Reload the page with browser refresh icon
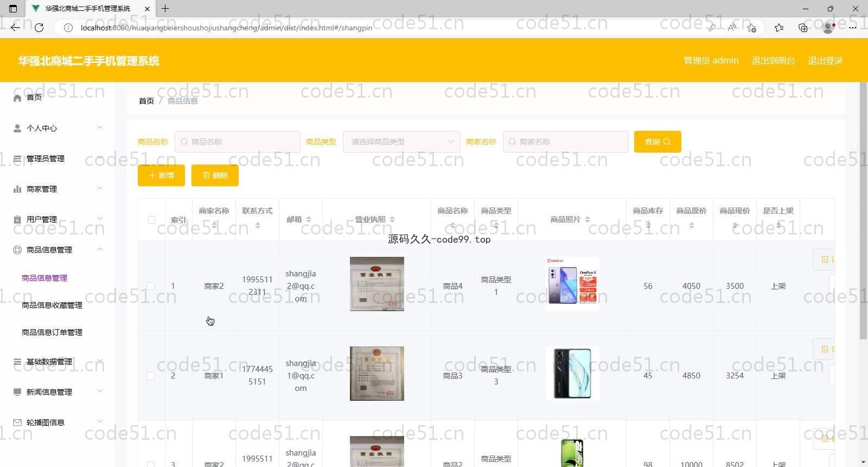Screen dimensions: 868x467 tap(39, 28)
